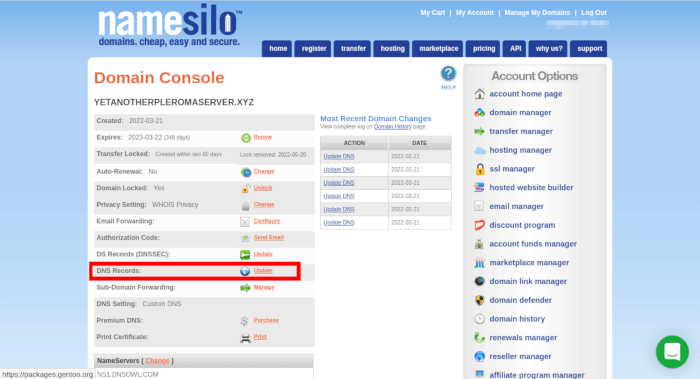Viewport: 700px width, 379px height.
Task: Open the account home page link
Action: coord(525,94)
